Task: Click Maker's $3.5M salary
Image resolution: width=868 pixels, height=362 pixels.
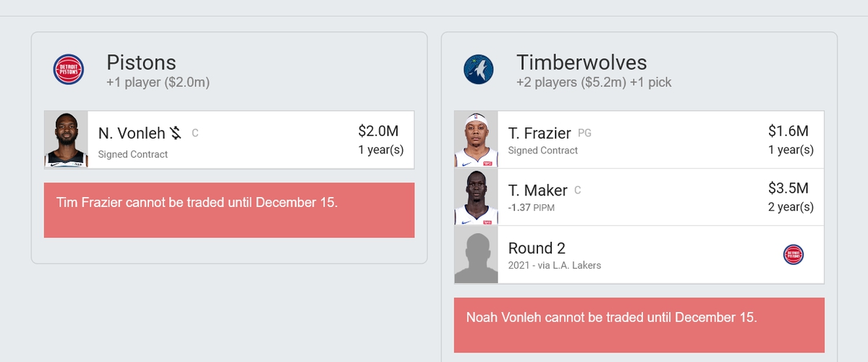Action: (788, 188)
